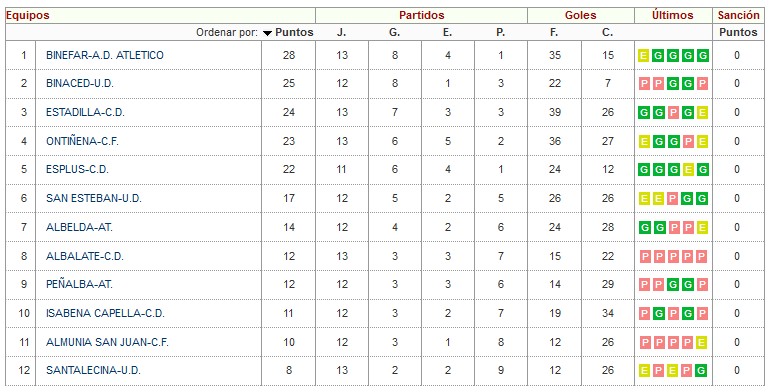Image resolution: width=771 pixels, height=392 pixels.
Task: Click the sort arrow beside Puntos
Action: (x=267, y=33)
